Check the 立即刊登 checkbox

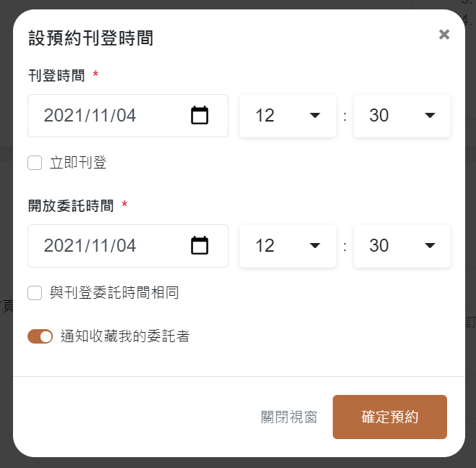(x=35, y=163)
